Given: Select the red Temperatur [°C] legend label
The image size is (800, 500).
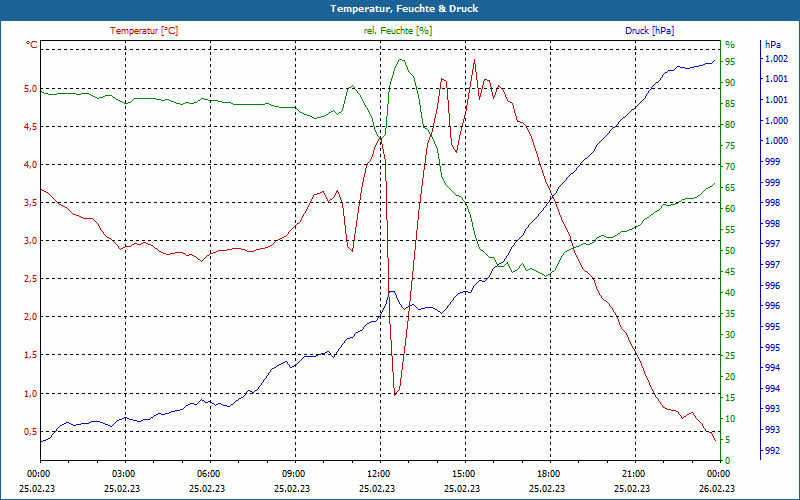Looking at the screenshot, I should [144, 31].
